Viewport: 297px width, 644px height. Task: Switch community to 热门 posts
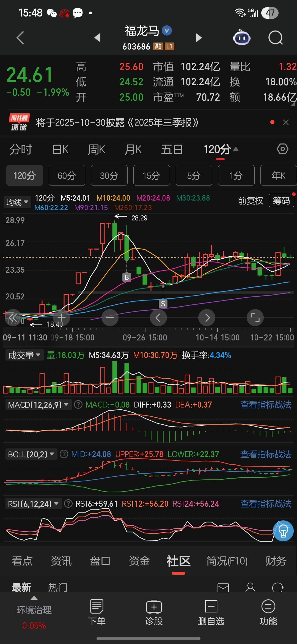(x=58, y=587)
